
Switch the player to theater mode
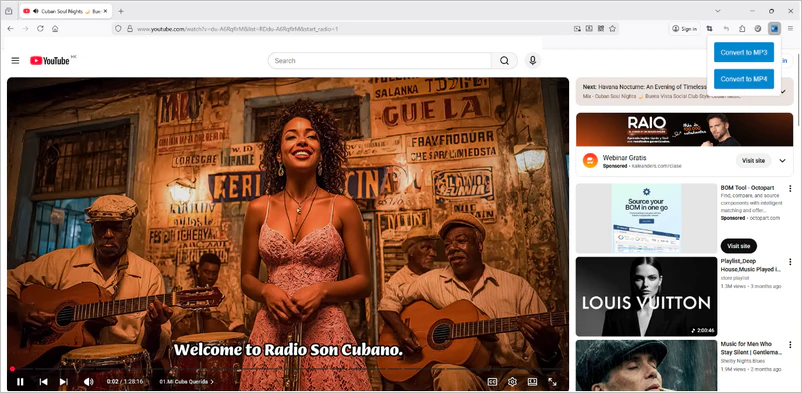(x=532, y=381)
